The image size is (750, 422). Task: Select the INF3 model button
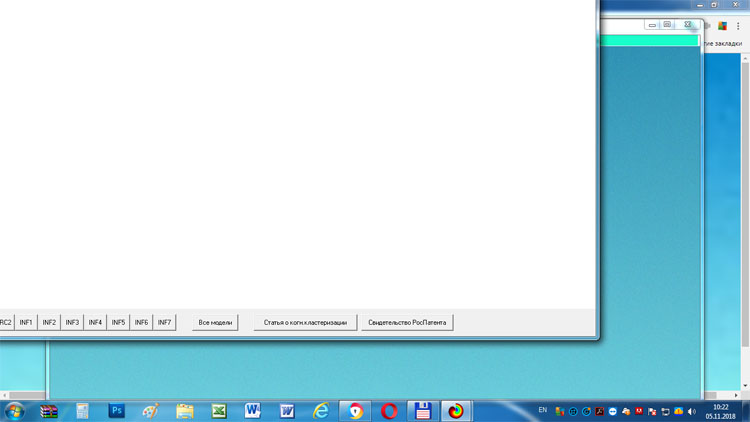pyautogui.click(x=72, y=322)
